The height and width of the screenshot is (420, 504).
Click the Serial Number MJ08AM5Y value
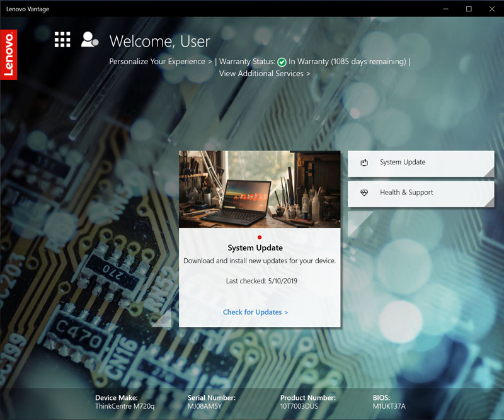[205, 406]
